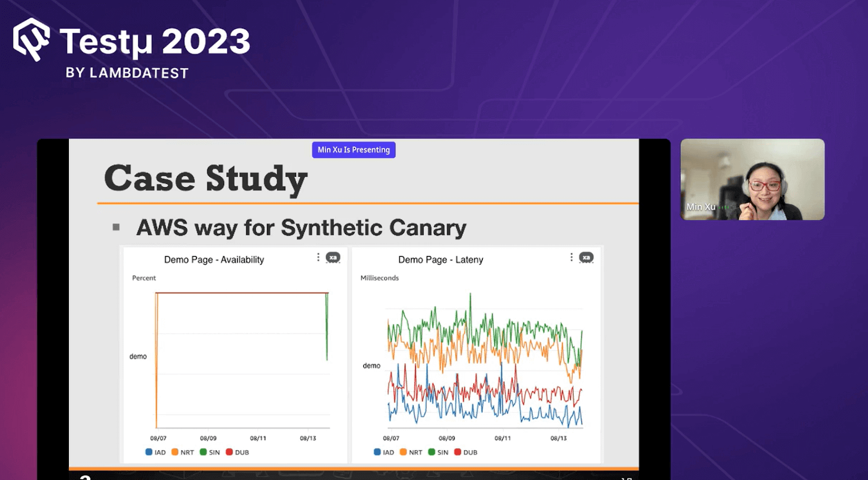Click the "Min Xu Is Presenting" badge
The width and height of the screenshot is (868, 480).
pyautogui.click(x=354, y=150)
